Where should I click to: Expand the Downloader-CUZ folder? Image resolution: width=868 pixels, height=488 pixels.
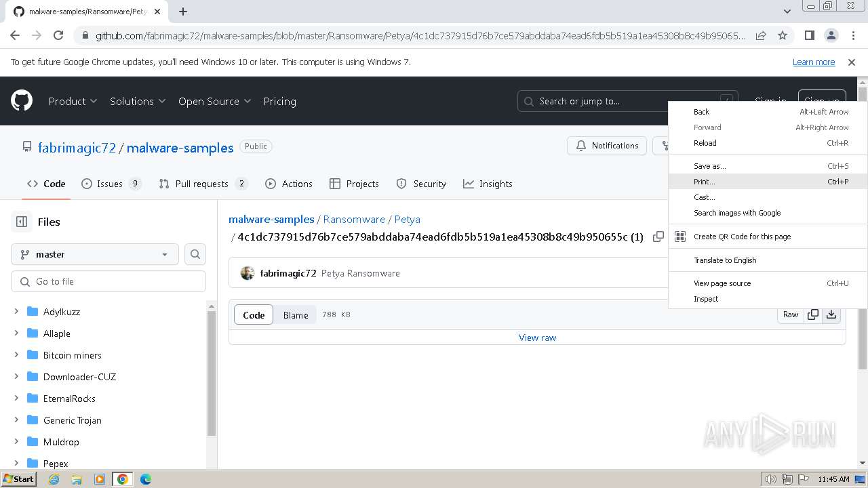tap(16, 377)
